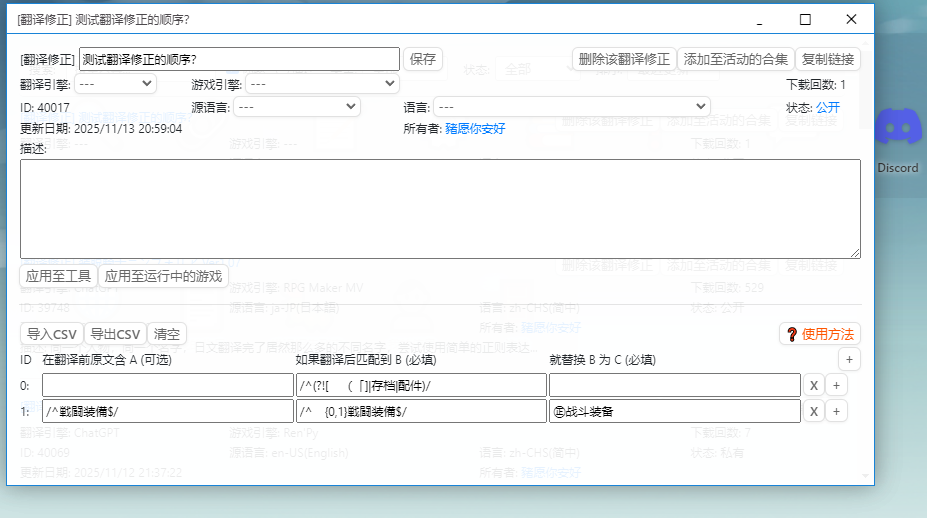The width and height of the screenshot is (927, 518).
Task: Open the 使用方法 help button
Action: coord(819,334)
